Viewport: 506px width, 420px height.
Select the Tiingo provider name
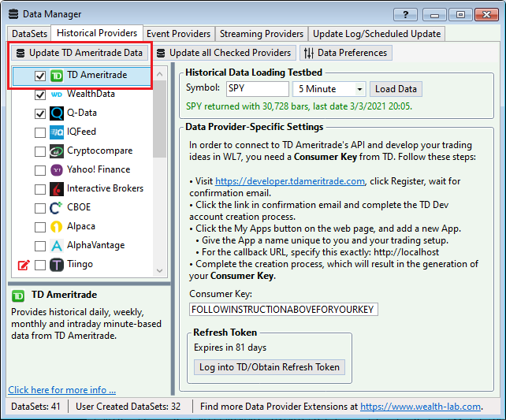click(x=80, y=264)
